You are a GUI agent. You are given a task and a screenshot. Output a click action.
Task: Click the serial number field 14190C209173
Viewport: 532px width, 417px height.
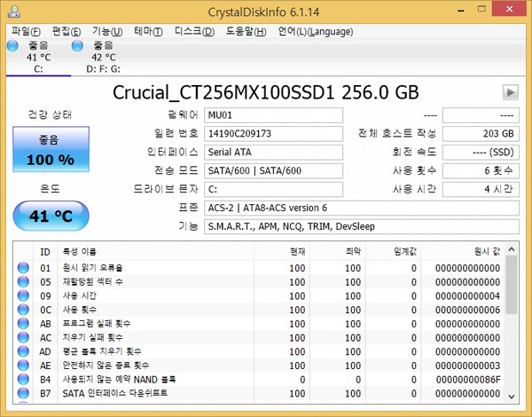point(273,134)
